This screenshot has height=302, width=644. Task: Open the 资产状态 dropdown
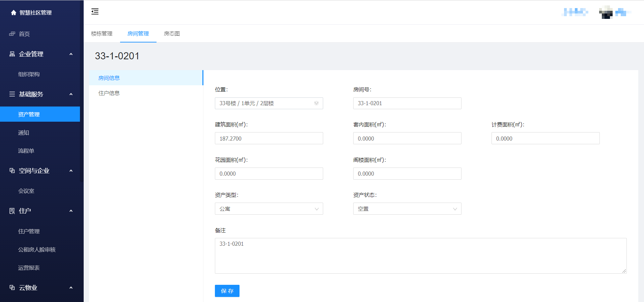(407, 209)
